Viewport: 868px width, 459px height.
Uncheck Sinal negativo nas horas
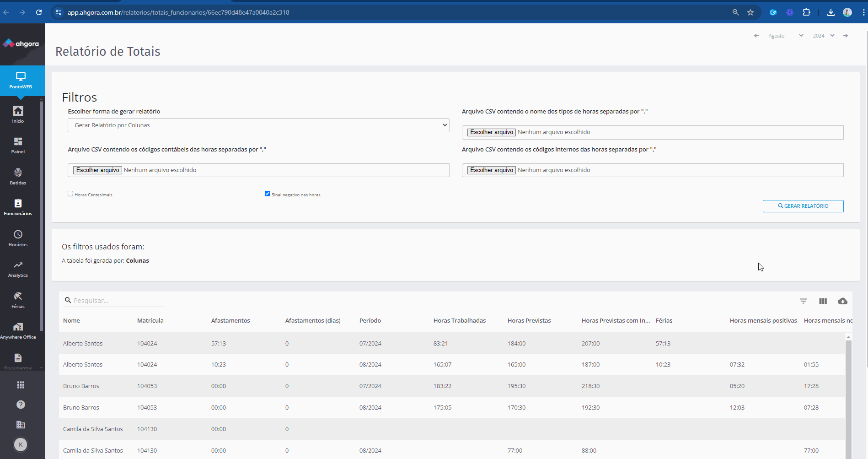click(268, 194)
